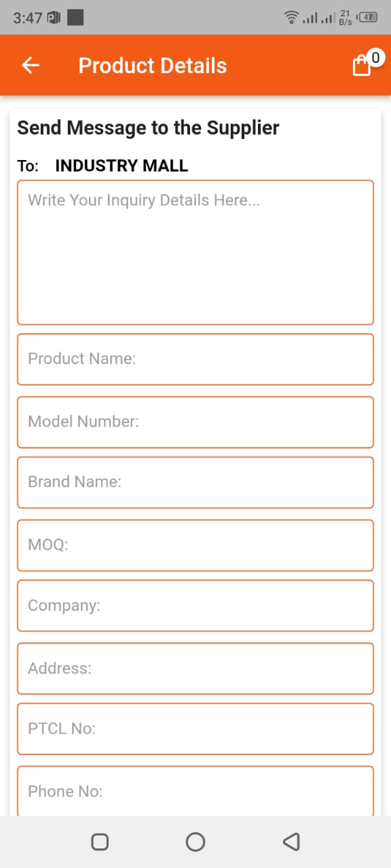Tap the back arrow in the header
Image resolution: width=391 pixels, height=868 pixels.
pos(30,65)
